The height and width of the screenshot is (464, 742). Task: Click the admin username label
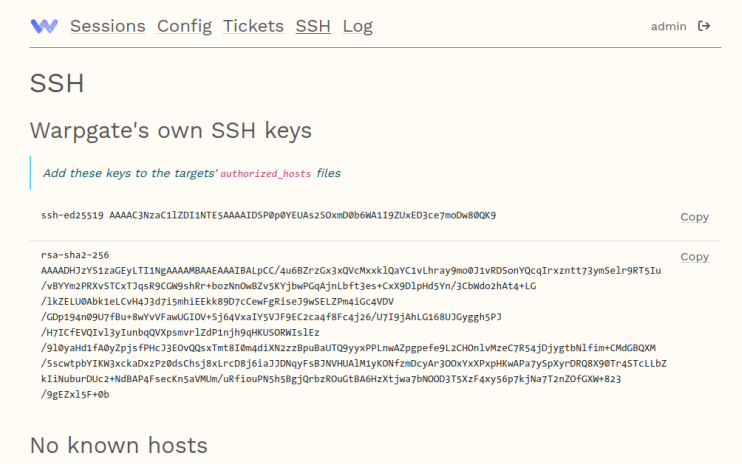[668, 26]
